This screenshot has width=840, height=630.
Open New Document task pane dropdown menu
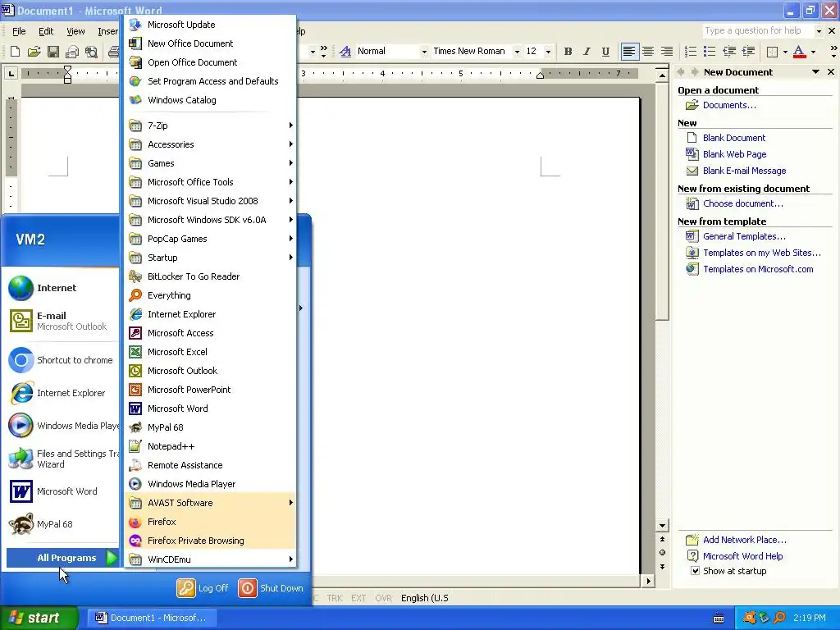click(x=815, y=72)
